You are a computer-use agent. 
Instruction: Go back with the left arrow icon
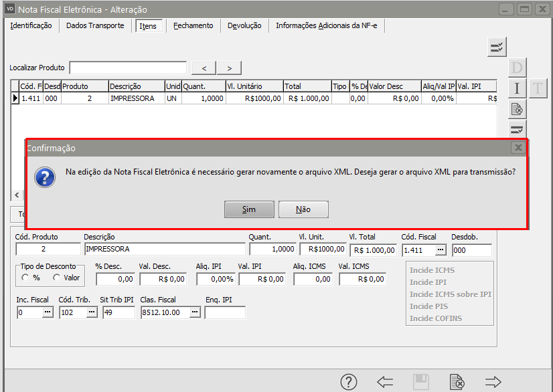pos(385,382)
